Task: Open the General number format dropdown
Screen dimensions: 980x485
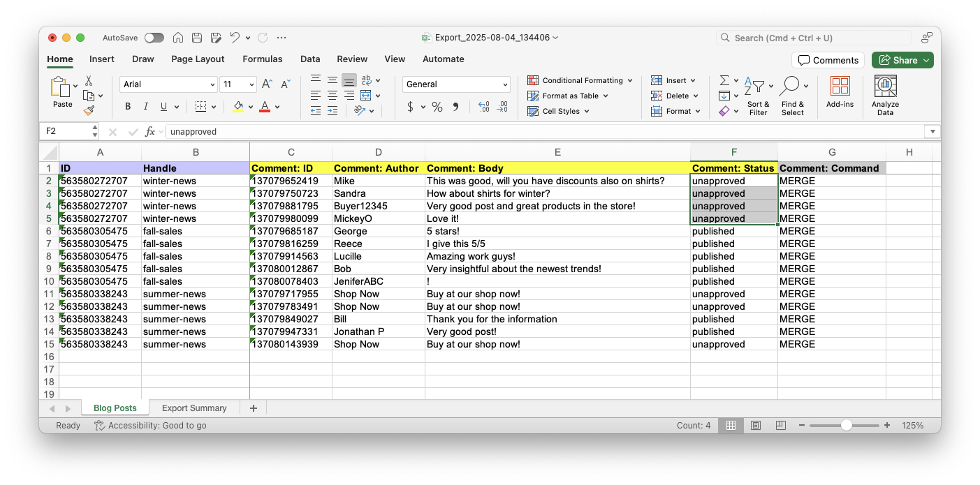Action: coord(456,84)
